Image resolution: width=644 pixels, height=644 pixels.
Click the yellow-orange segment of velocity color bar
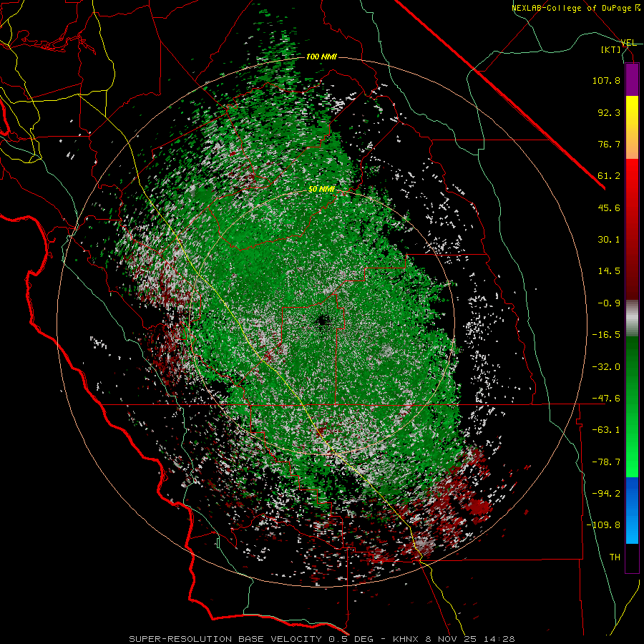pos(632,127)
